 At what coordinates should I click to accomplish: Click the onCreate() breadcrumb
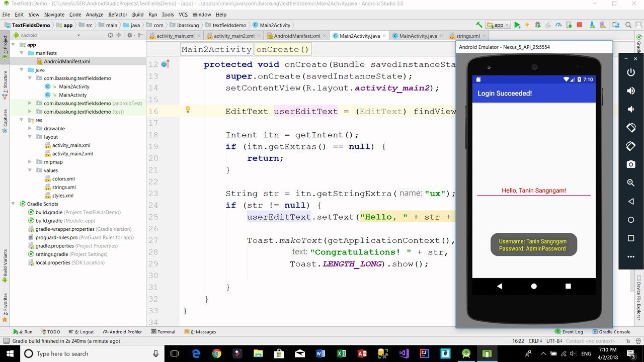point(282,49)
